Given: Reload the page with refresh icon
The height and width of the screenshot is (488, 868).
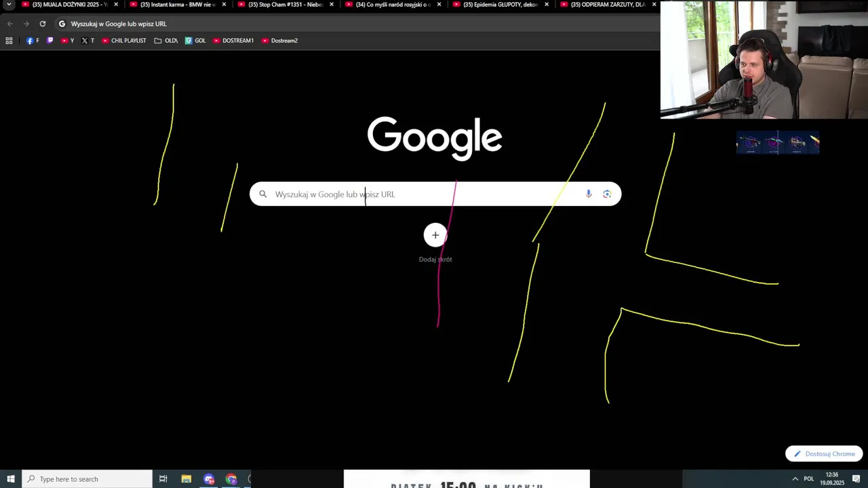Looking at the screenshot, I should click(42, 24).
